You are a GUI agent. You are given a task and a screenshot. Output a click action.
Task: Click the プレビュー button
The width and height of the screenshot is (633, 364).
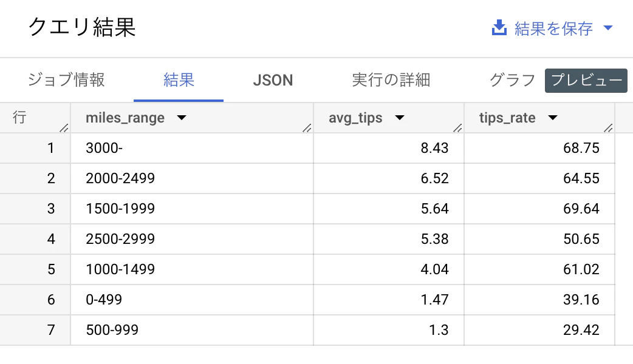(x=585, y=79)
